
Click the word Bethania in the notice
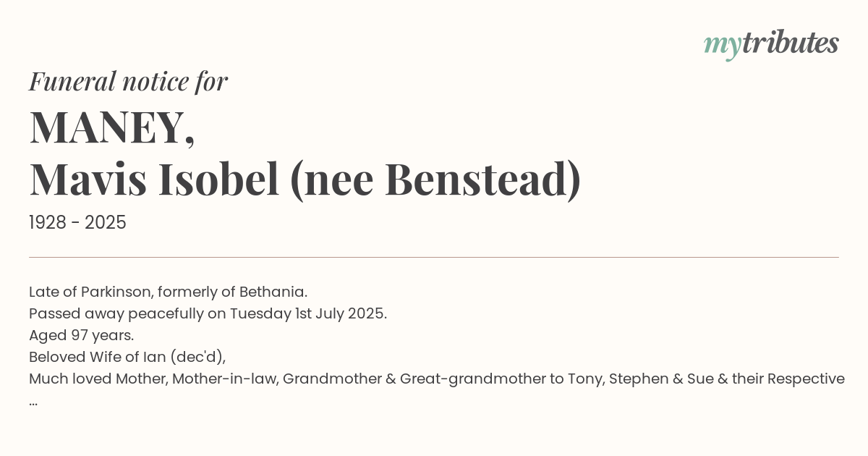(273, 292)
